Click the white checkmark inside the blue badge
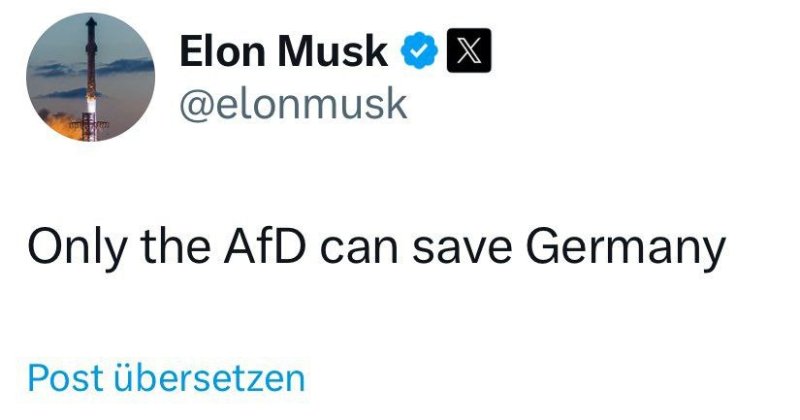Image resolution: width=800 pixels, height=420 pixels. tap(418, 51)
